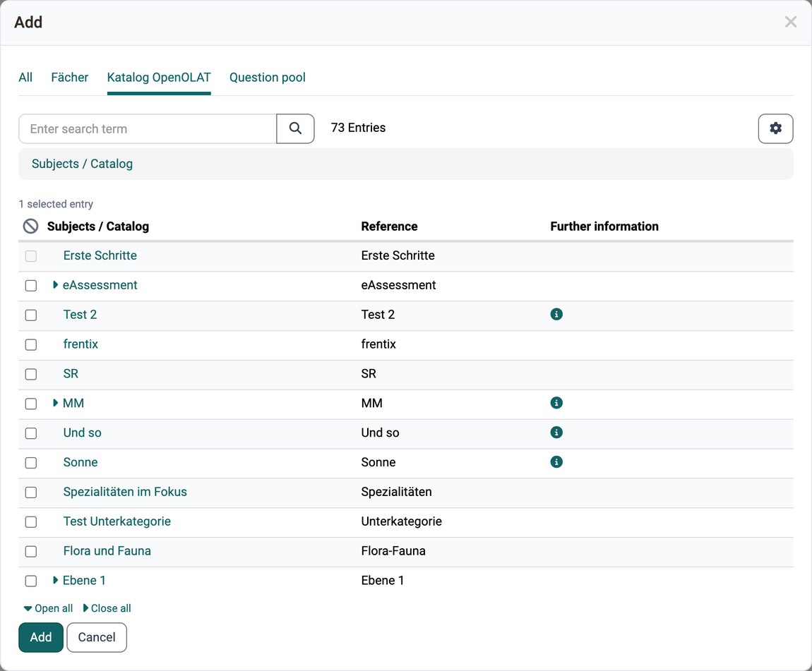Expand the MM tree node

point(55,402)
